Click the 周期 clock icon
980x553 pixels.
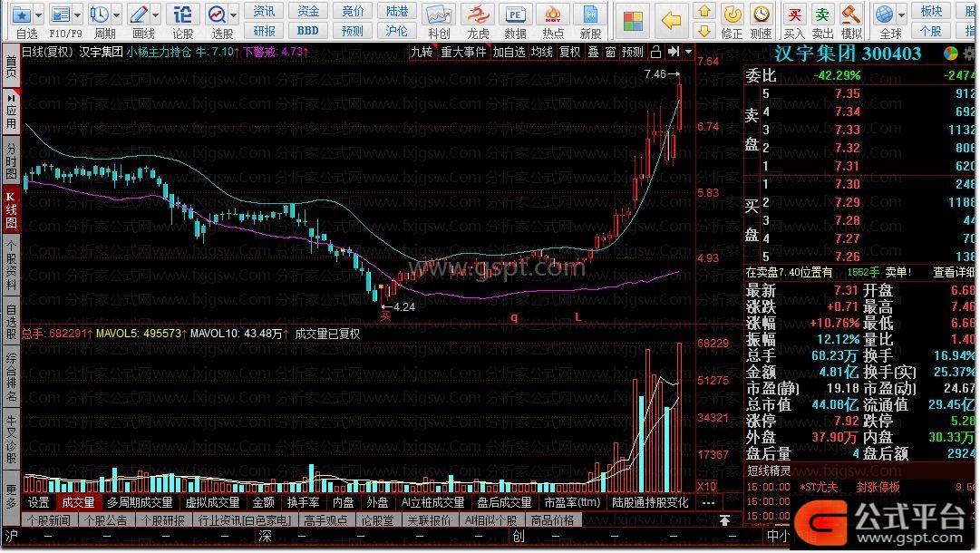point(99,15)
